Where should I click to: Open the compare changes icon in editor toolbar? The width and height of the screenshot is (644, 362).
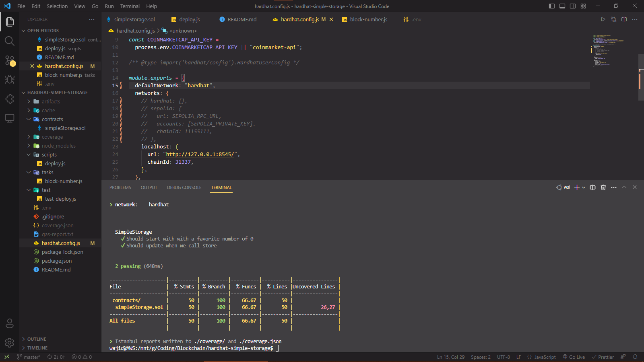coord(613,19)
